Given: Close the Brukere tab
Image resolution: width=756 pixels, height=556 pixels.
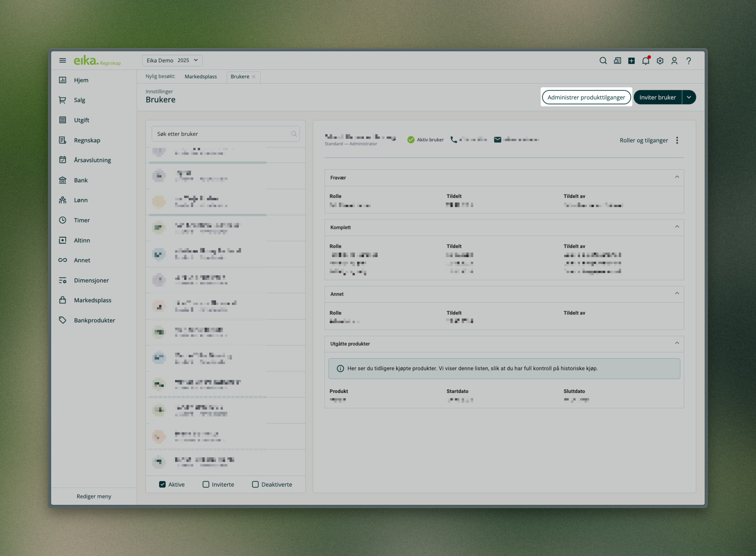Looking at the screenshot, I should tap(254, 77).
